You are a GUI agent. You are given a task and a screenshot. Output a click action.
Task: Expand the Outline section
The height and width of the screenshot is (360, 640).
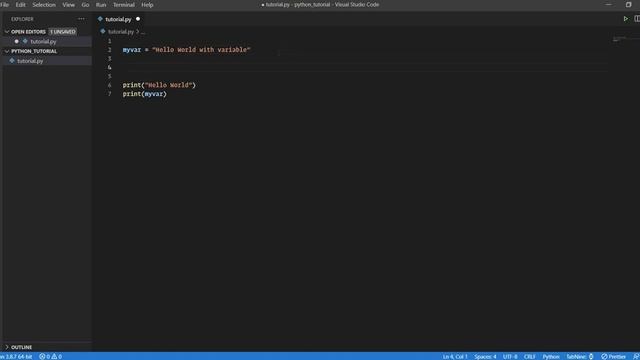tap(7, 347)
